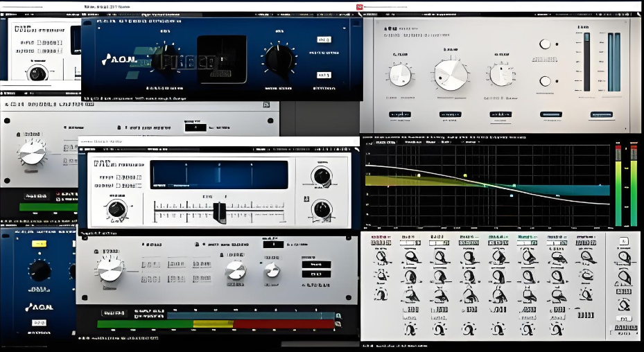Adjust the bottom-left black knob on center white plugin
Viewport: 644px width, 352px height.
(x=116, y=209)
